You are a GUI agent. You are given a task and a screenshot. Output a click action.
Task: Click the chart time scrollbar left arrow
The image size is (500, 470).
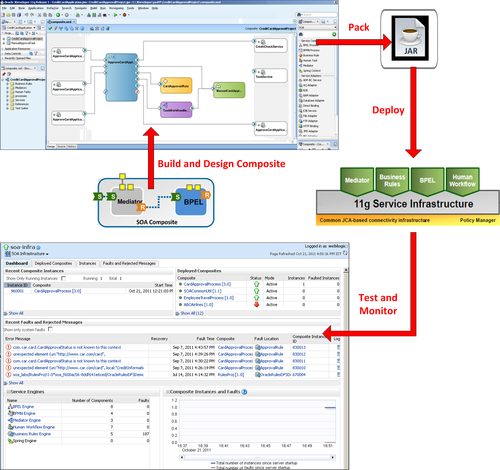pos(182,457)
